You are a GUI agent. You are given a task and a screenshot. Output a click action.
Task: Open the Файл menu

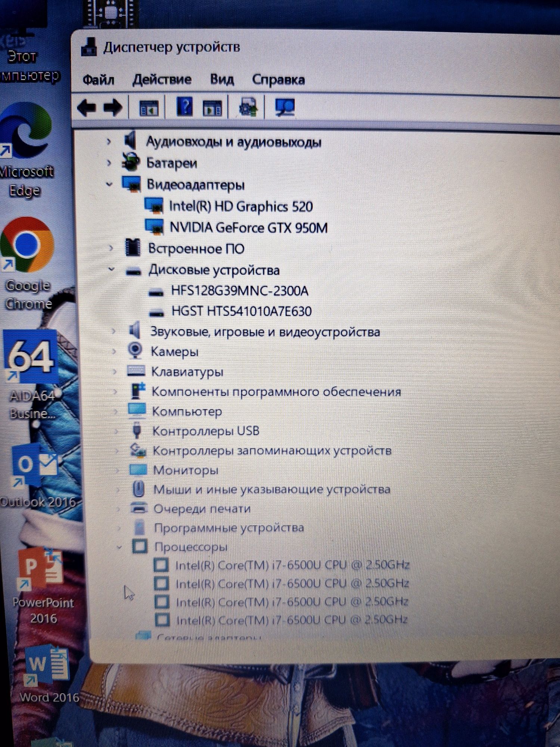click(98, 80)
